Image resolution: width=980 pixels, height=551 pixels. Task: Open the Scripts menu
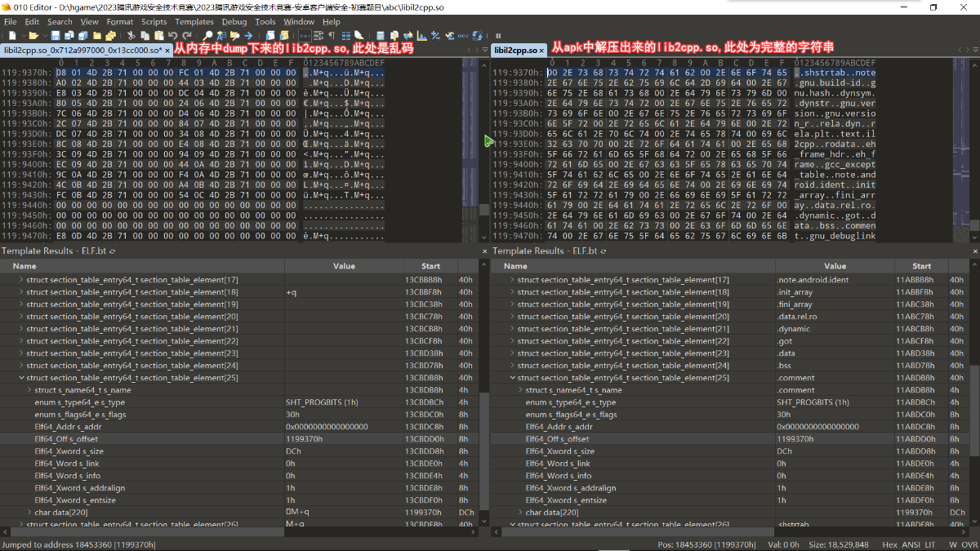154,22
